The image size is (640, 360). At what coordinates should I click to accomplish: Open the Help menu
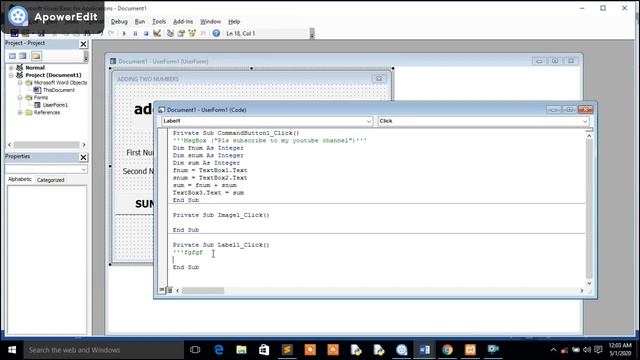click(234, 22)
